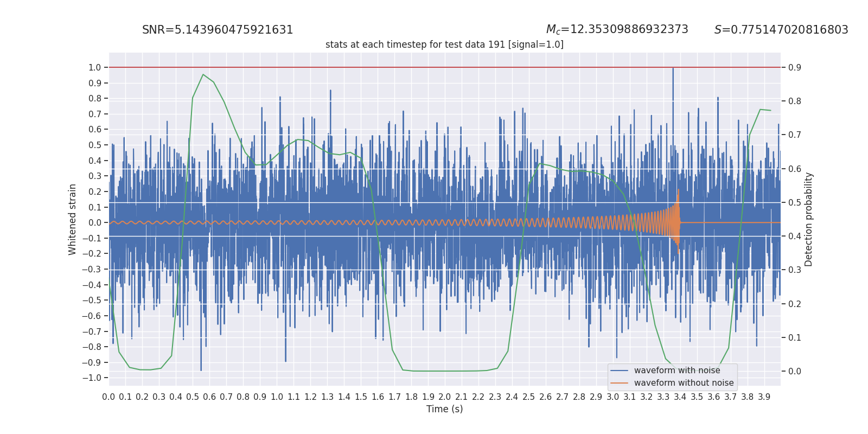This screenshot has height=434, width=868.
Task: Click the 1.0 tick on the Whitened strain axis
Action: tap(95, 67)
